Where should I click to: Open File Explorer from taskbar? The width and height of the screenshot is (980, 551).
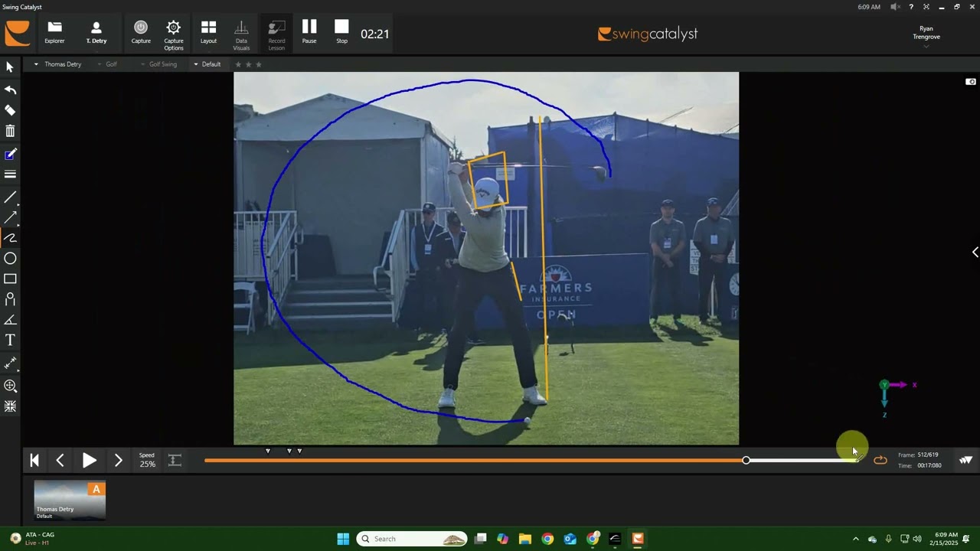pyautogui.click(x=525, y=539)
